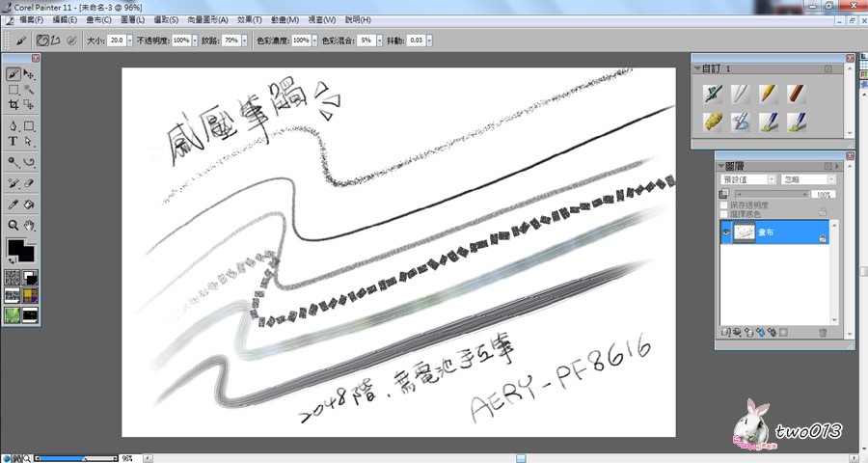The image size is (868, 463).
Task: Click the additional color back swatch
Action: (29, 256)
